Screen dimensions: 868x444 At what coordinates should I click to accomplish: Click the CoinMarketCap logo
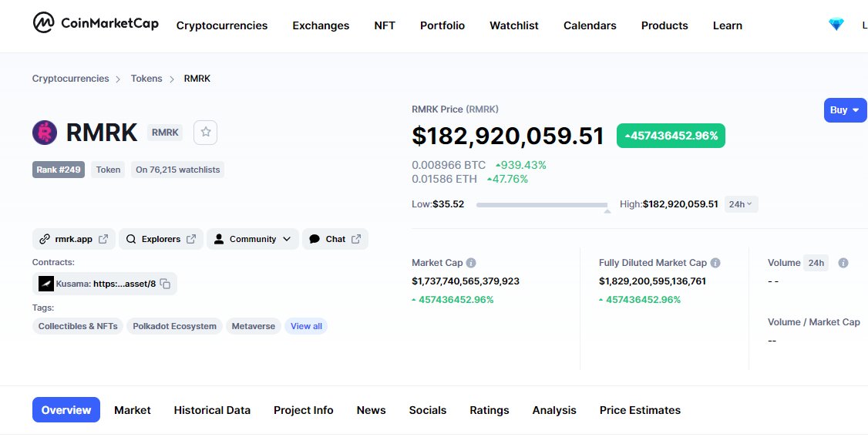pos(96,23)
